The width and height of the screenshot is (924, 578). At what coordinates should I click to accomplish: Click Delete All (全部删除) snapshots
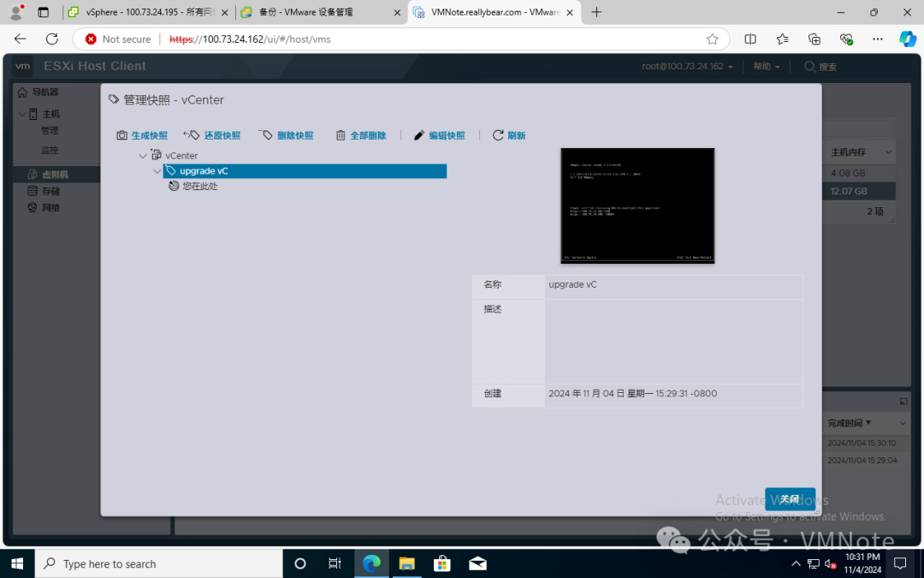(361, 135)
